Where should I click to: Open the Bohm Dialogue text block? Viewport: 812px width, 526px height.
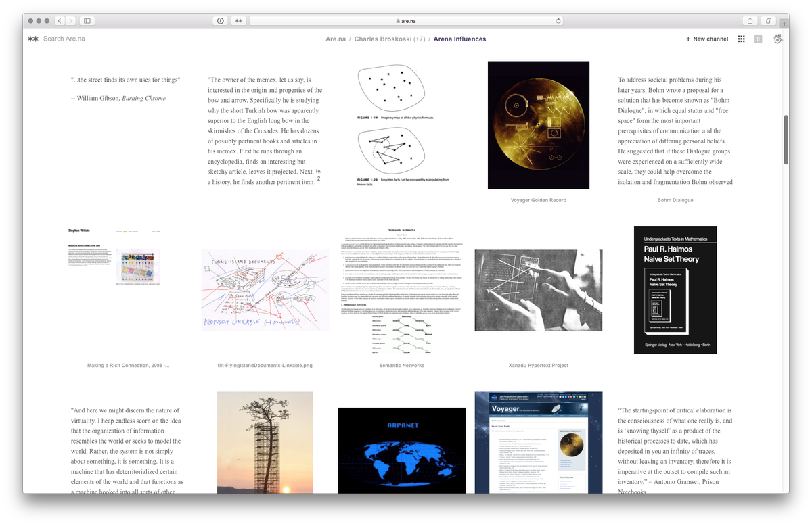(675, 130)
